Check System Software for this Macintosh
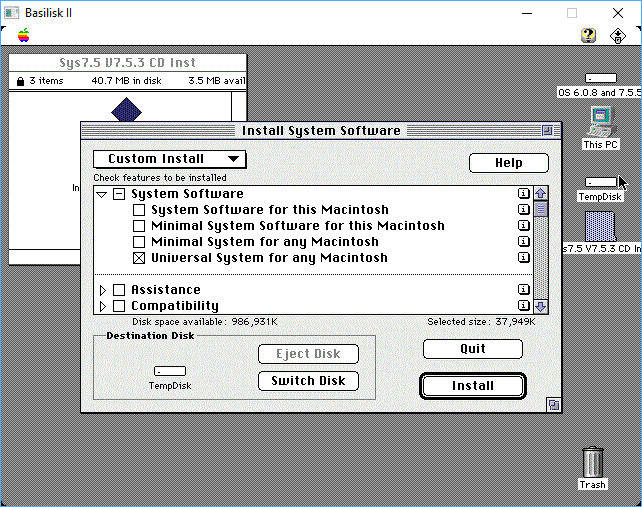This screenshot has height=507, width=642. (139, 210)
